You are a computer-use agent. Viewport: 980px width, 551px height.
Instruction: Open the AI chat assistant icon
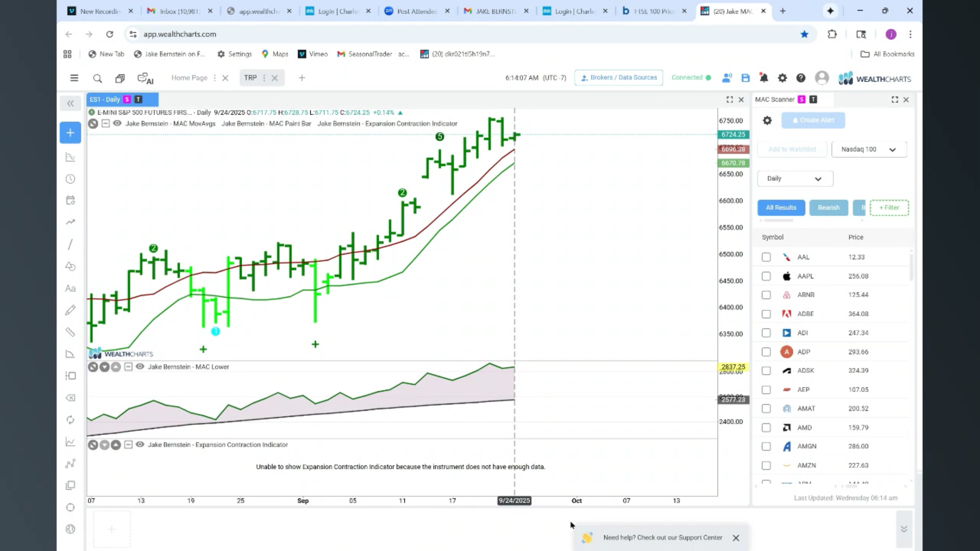[x=145, y=79]
